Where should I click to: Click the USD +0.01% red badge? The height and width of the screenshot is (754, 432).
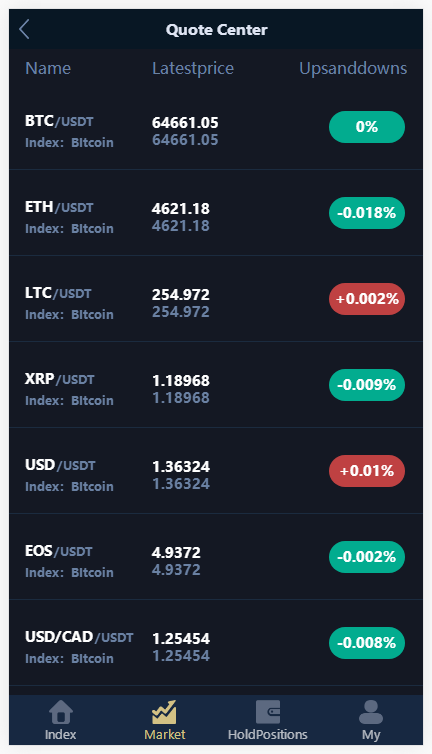[367, 471]
